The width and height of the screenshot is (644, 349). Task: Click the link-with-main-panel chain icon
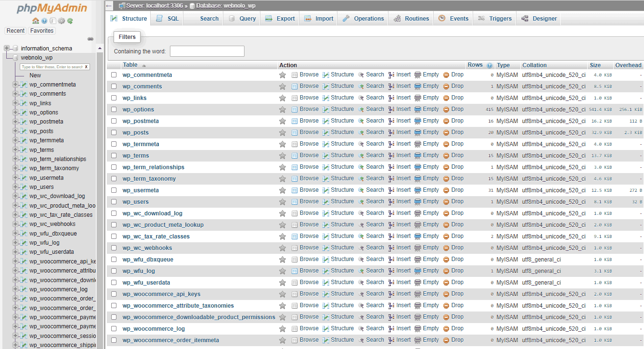click(x=90, y=39)
